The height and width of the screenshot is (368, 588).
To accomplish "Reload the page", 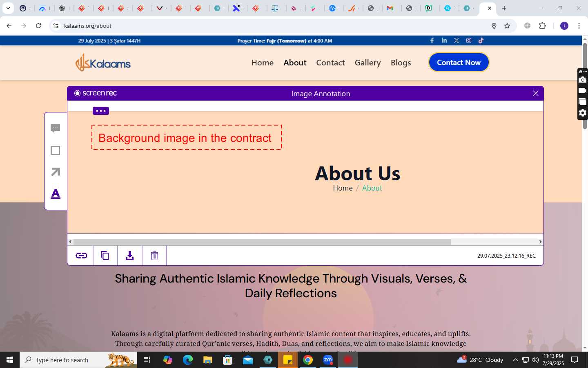I will [38, 26].
